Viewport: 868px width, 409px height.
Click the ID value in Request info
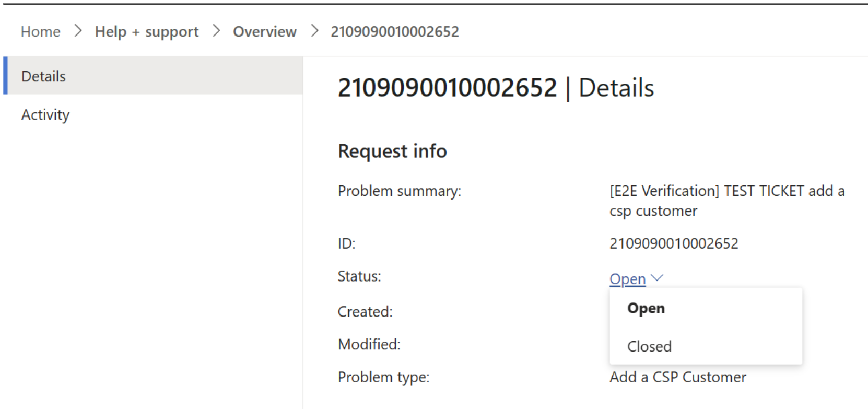[x=674, y=243]
